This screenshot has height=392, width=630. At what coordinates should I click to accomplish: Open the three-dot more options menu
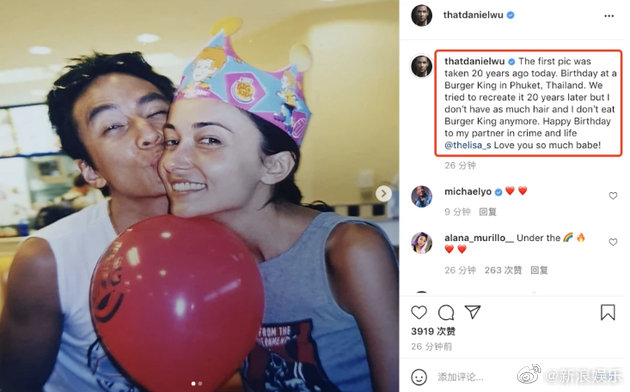point(609,16)
